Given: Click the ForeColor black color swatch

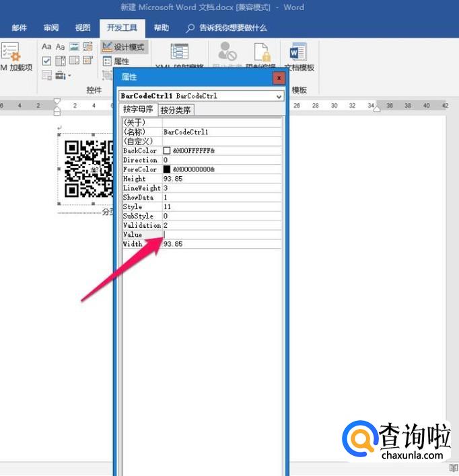Looking at the screenshot, I should [x=167, y=169].
